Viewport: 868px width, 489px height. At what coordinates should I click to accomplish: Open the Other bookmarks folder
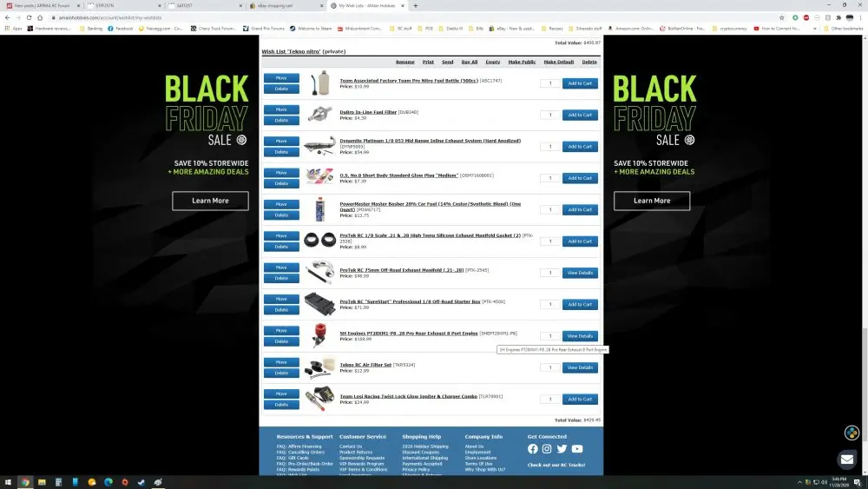click(x=843, y=29)
